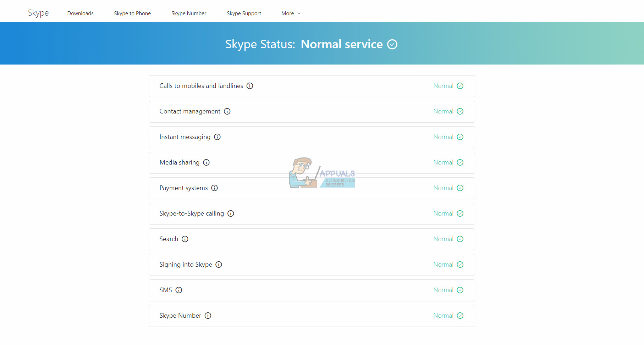Click the Media sharing info icon

[x=206, y=162]
